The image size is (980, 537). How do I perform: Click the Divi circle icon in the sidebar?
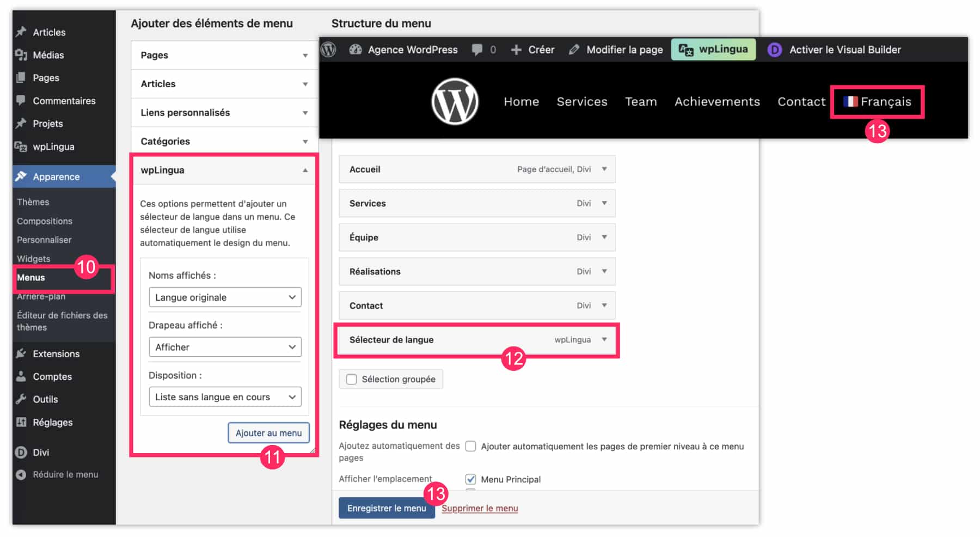pos(21,452)
